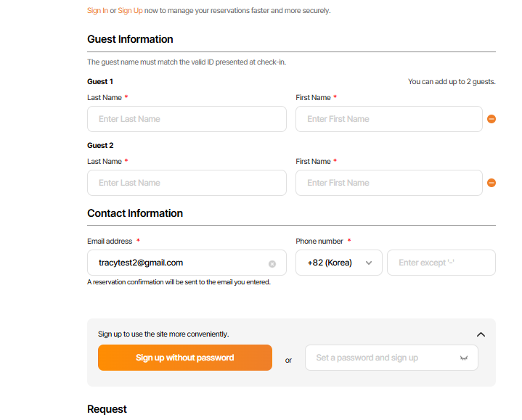The height and width of the screenshot is (420, 522).
Task: Click the Phone number field label
Action: pyautogui.click(x=319, y=241)
